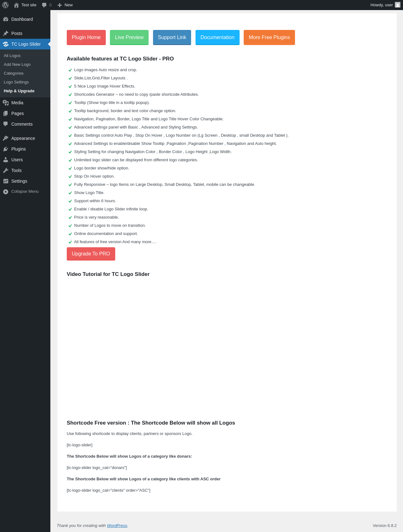Viewport: 403px width, 532px height.
Task: Click the Media icon in sidebar
Action: pyautogui.click(x=6, y=103)
